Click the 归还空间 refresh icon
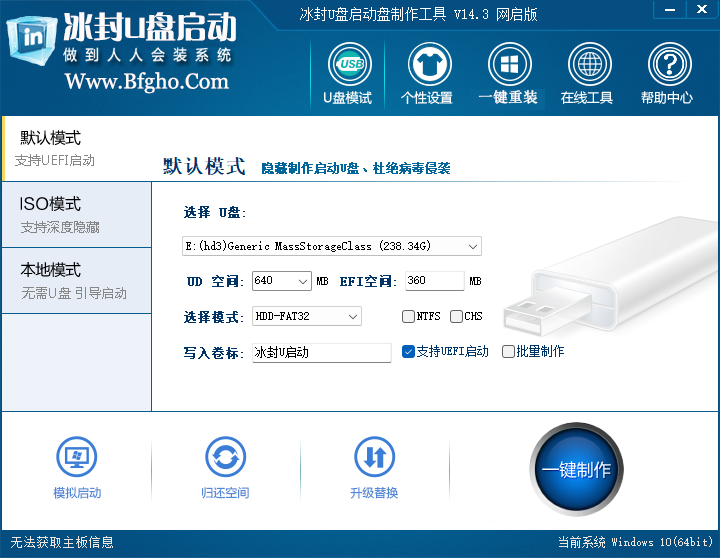 click(x=225, y=457)
